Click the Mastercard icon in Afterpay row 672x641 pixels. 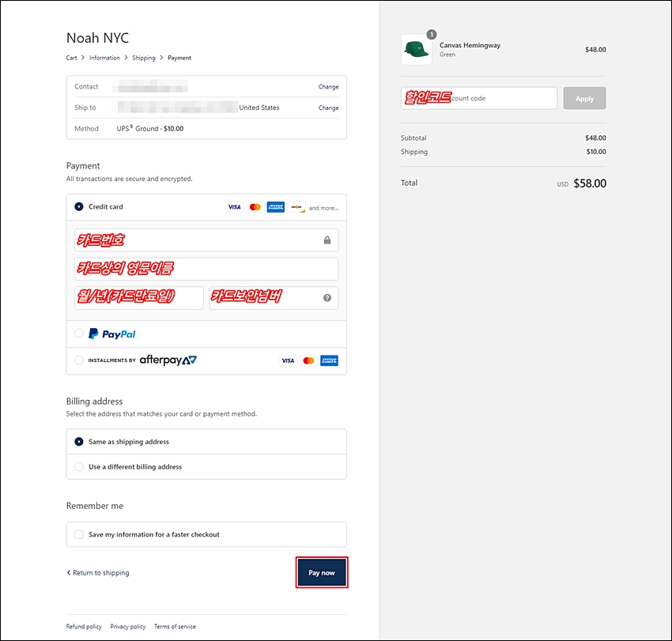coord(308,360)
